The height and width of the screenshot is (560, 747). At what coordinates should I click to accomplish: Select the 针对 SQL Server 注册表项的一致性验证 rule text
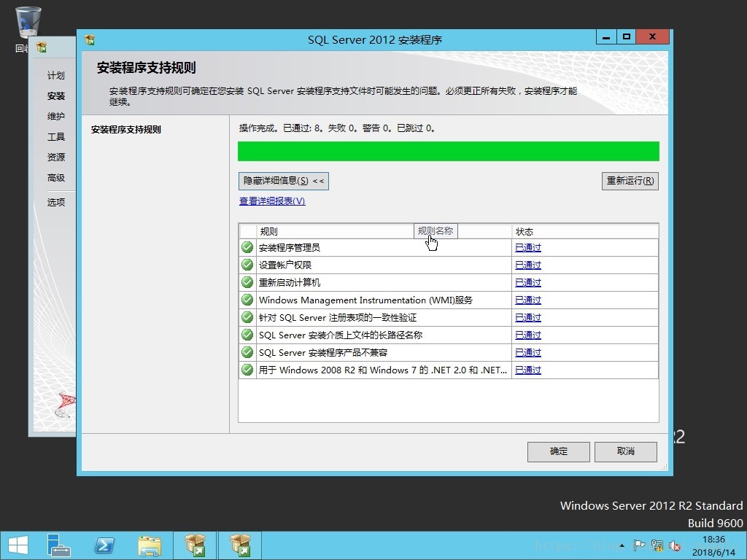(x=337, y=318)
